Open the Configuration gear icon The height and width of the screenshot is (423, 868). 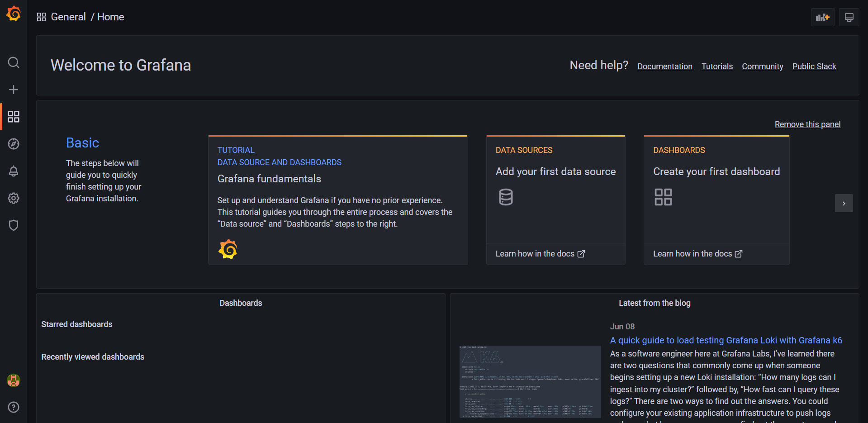(x=14, y=198)
